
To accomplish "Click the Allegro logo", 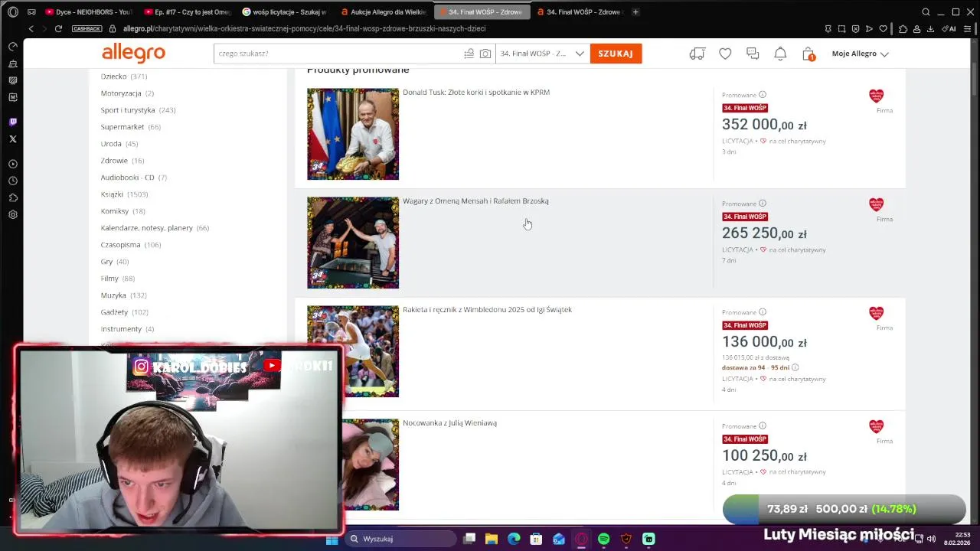I will coord(133,53).
